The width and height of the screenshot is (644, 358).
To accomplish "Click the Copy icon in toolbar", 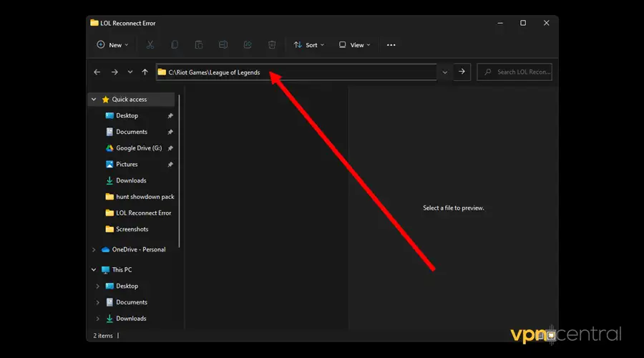I will point(175,45).
